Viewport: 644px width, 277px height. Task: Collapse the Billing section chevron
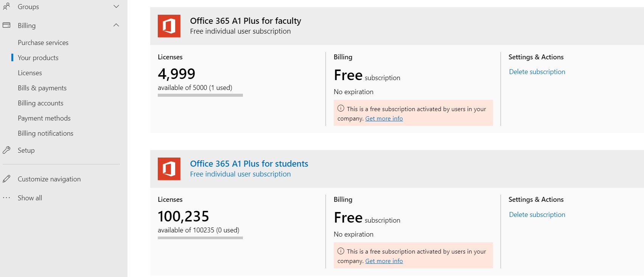[x=116, y=25]
